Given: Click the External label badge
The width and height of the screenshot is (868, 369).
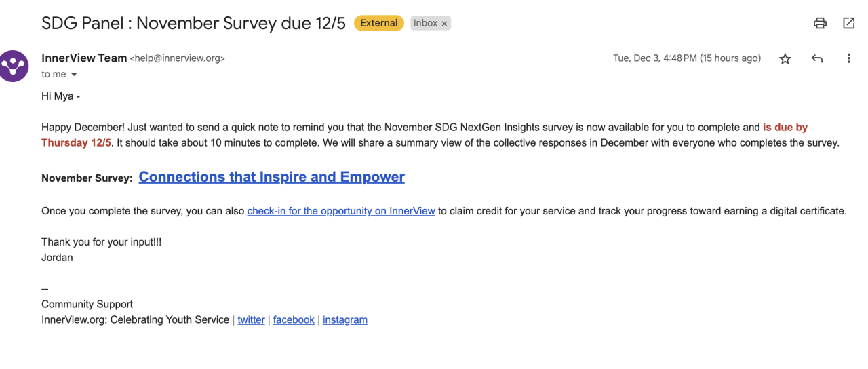Looking at the screenshot, I should [378, 23].
